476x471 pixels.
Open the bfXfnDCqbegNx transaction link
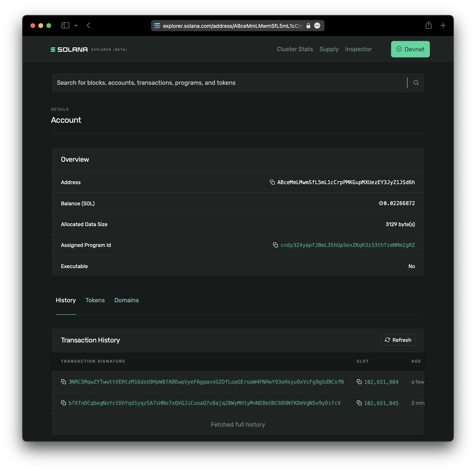(x=204, y=403)
